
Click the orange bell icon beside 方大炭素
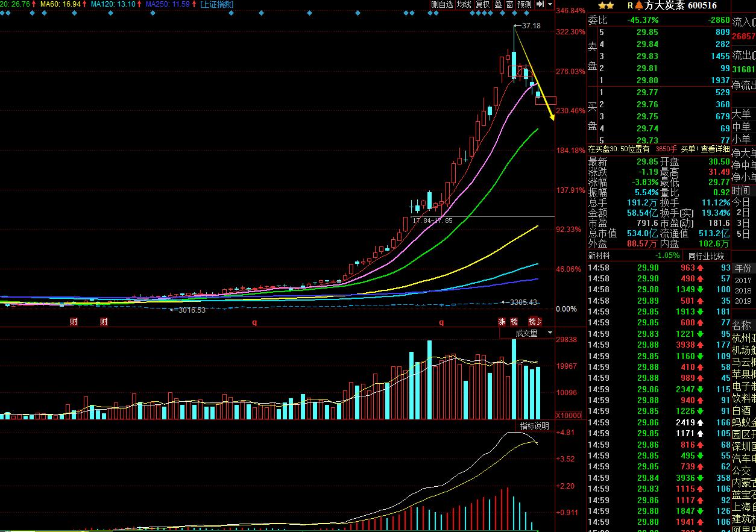[x=639, y=5]
